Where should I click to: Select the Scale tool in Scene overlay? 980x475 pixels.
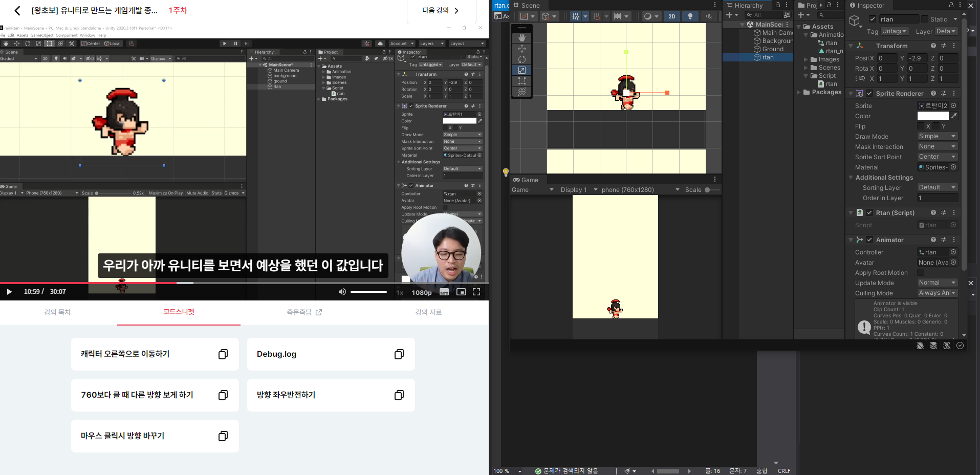pos(521,70)
